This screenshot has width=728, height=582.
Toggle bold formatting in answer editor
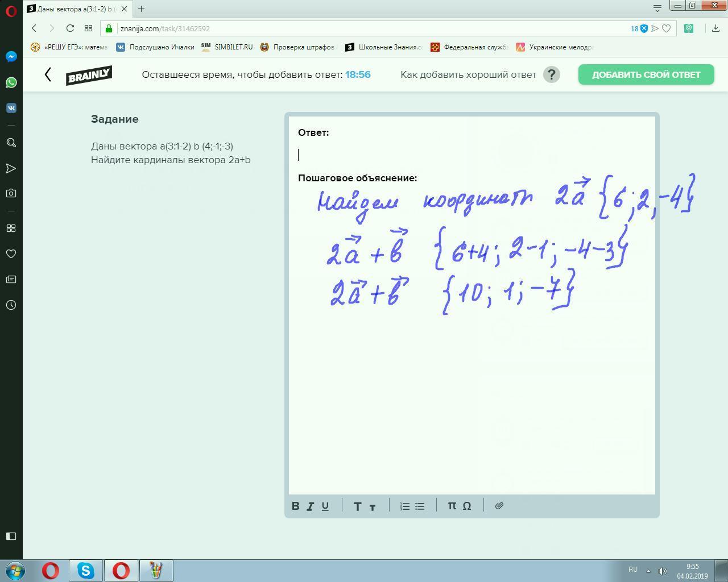(x=296, y=506)
